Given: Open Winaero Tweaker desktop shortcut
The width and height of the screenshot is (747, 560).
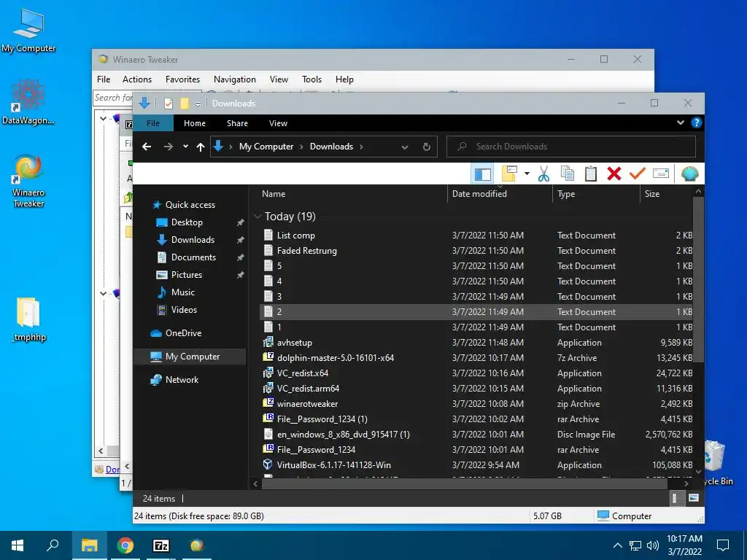Looking at the screenshot, I should click(x=28, y=181).
